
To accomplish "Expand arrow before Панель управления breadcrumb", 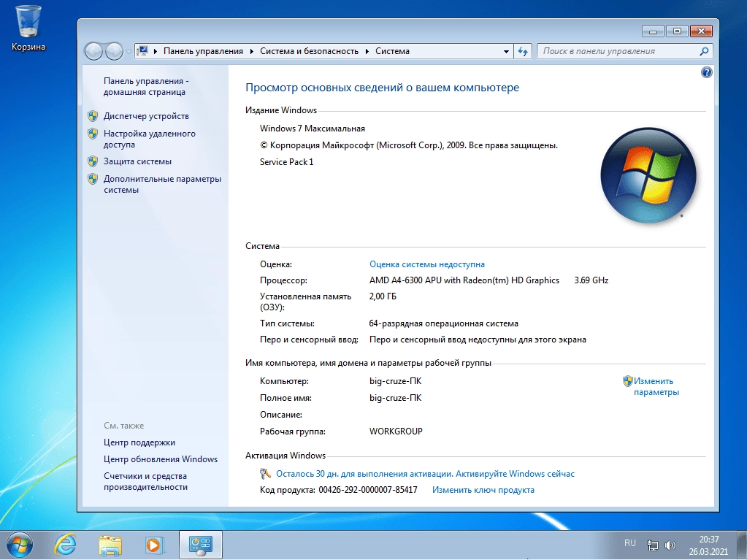I will 156,51.
